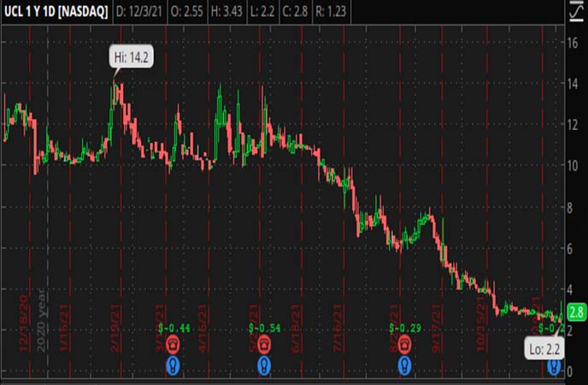This screenshot has width=588, height=385.
Task: Click the 12/18/20 expiration date marker
Action: coord(23,323)
